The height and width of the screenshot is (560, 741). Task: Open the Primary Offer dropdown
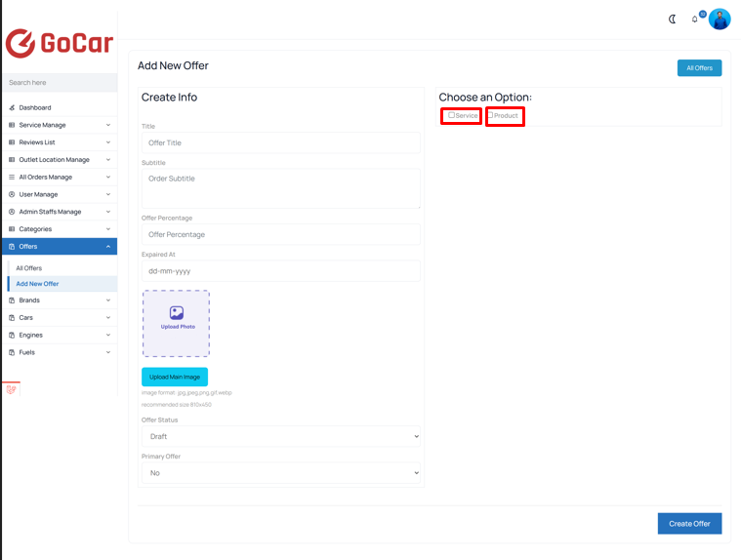coord(281,472)
